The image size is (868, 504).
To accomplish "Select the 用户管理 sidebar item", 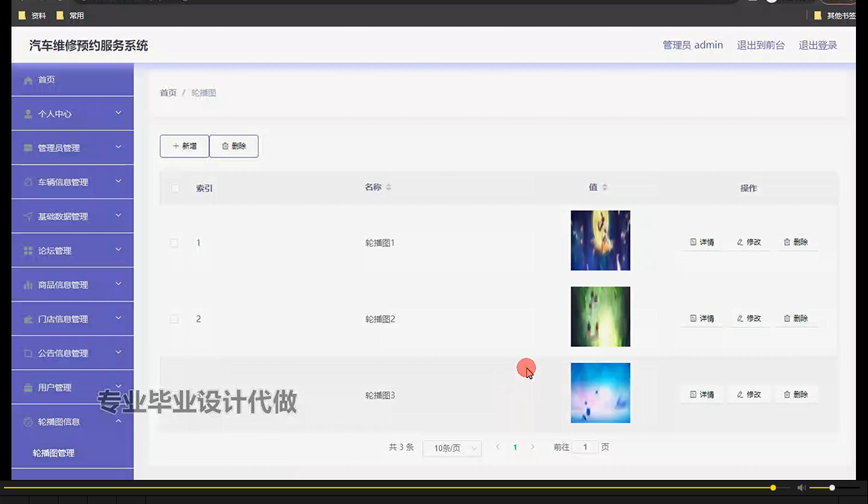I will tap(72, 388).
